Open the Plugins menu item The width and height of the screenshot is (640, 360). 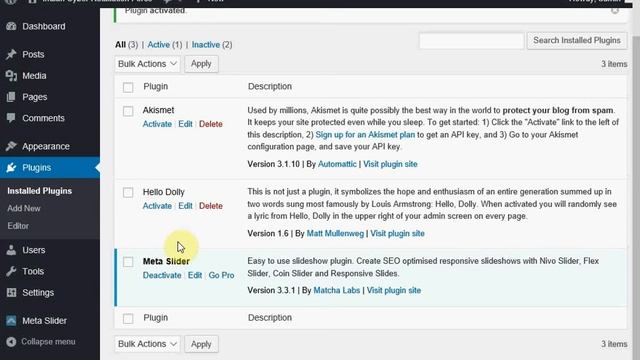click(37, 167)
